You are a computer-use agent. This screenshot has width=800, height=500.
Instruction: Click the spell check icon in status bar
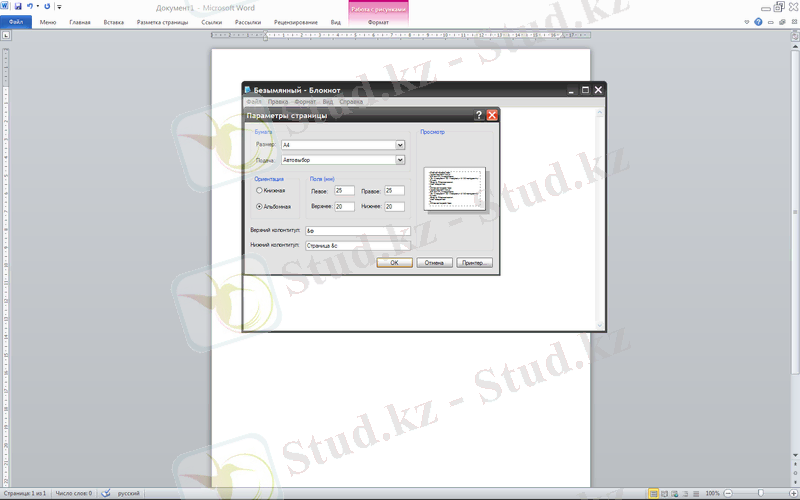(107, 493)
